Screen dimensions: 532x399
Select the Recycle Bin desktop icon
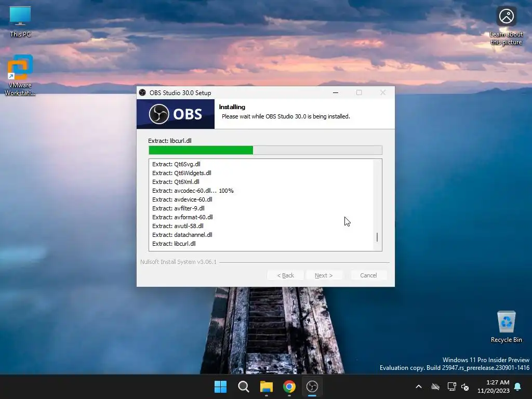506,327
